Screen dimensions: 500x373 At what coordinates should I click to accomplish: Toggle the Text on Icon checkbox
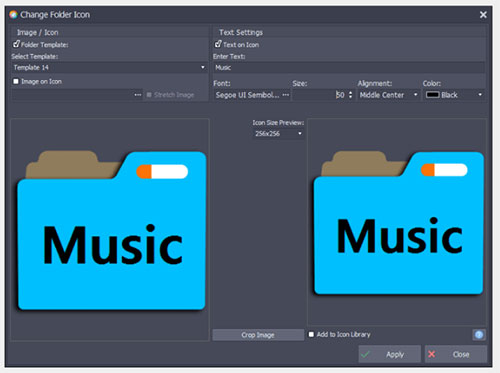tap(218, 44)
